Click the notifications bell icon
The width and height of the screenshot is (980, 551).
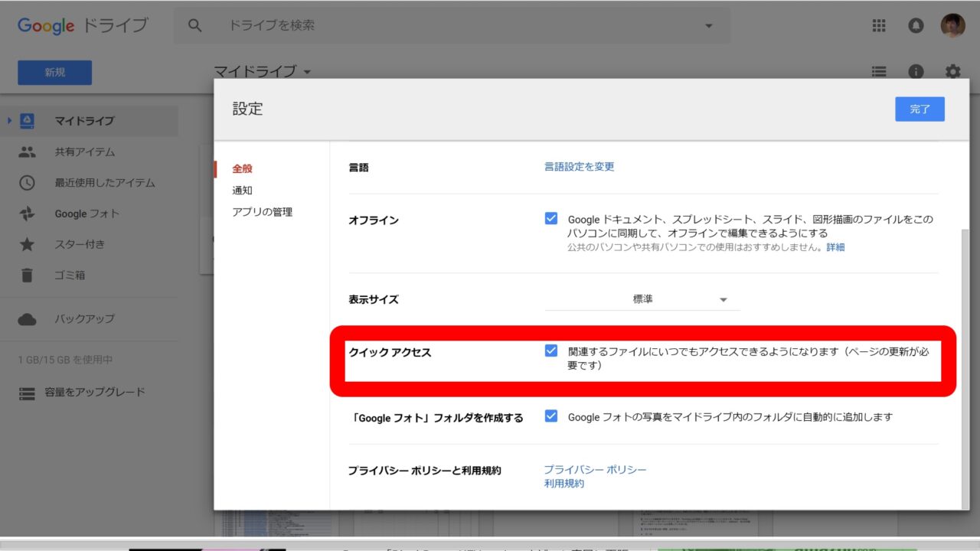click(x=916, y=25)
